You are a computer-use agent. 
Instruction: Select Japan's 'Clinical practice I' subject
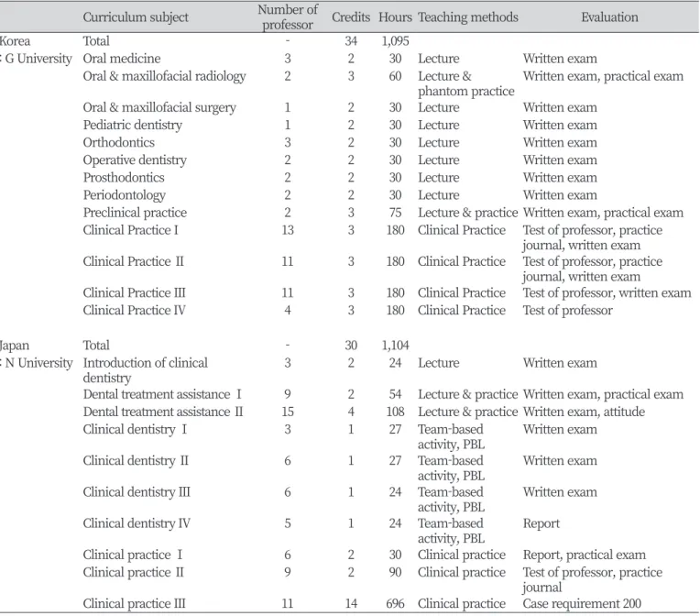(x=133, y=555)
